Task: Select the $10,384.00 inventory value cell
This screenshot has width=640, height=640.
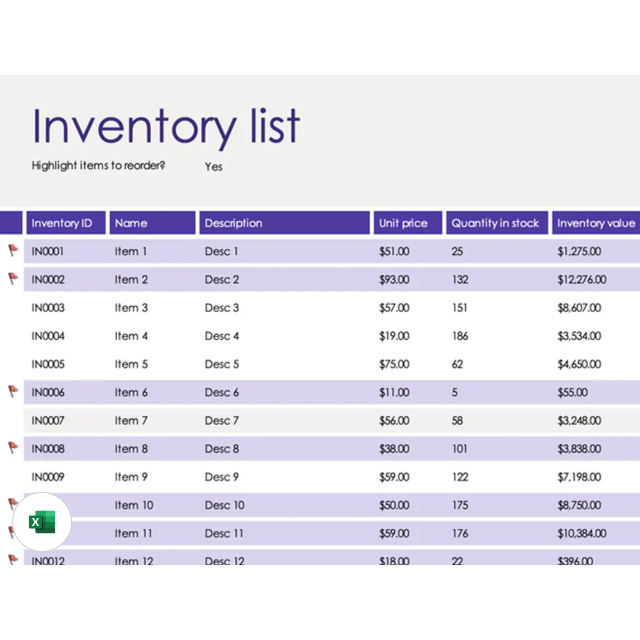Action: click(x=582, y=533)
